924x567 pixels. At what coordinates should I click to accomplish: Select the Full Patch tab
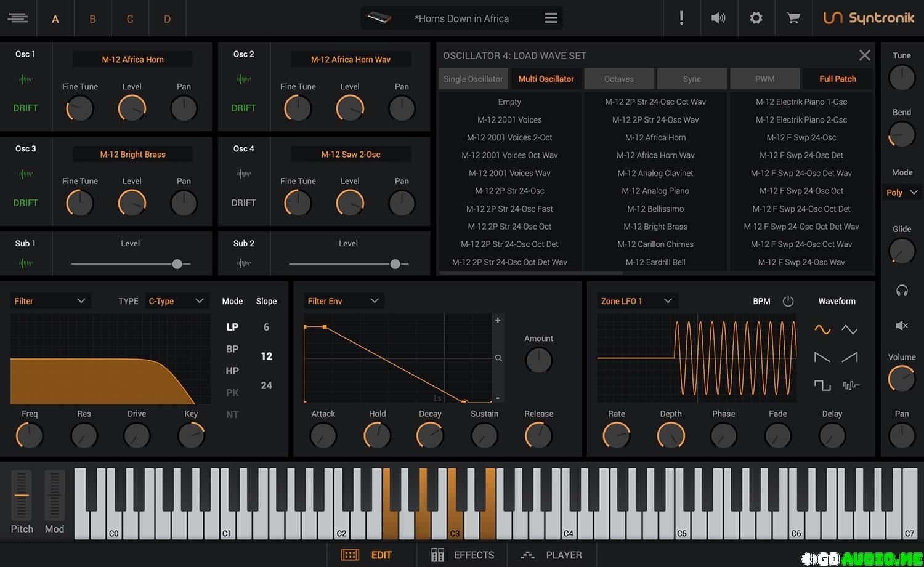click(x=837, y=79)
